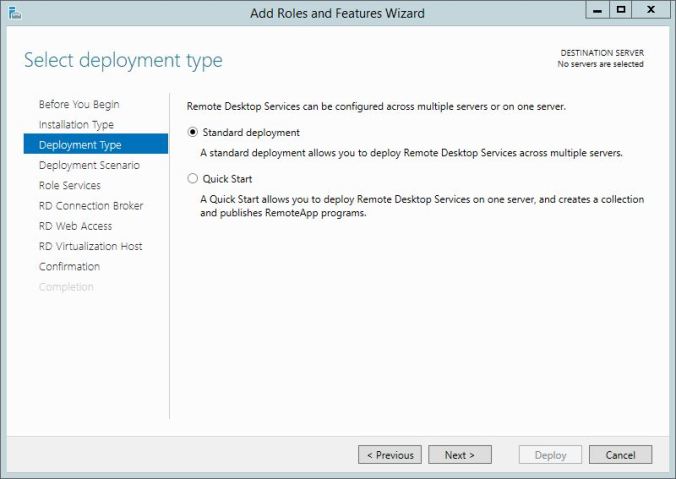This screenshot has height=479, width=676.
Task: Maximize the wizard window
Action: [620, 11]
